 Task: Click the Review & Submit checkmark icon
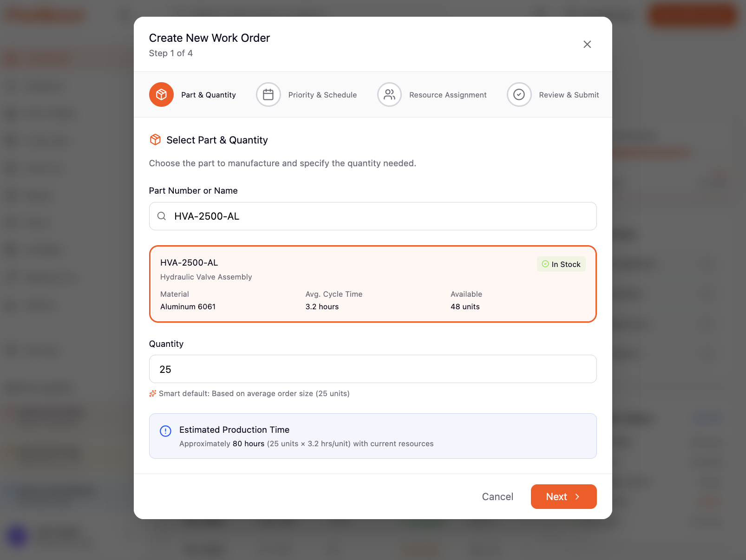(519, 94)
